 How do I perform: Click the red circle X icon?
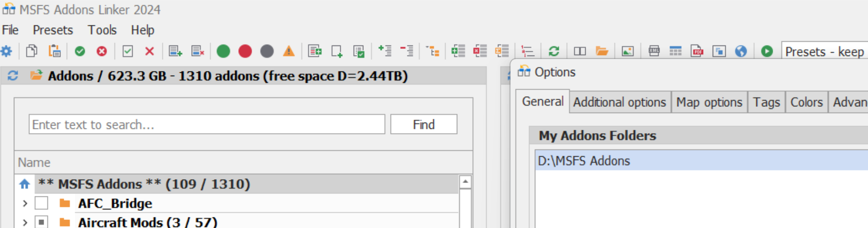(102, 51)
